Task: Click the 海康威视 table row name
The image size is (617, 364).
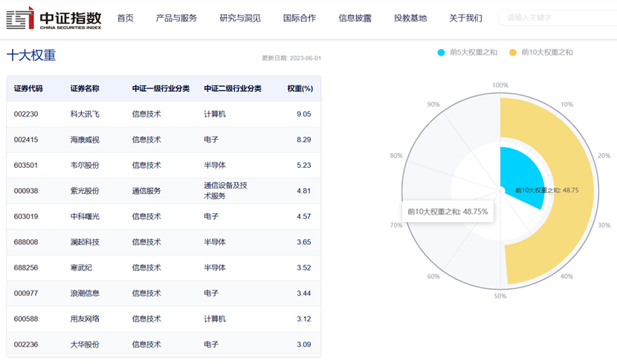Action: pyautogui.click(x=85, y=140)
